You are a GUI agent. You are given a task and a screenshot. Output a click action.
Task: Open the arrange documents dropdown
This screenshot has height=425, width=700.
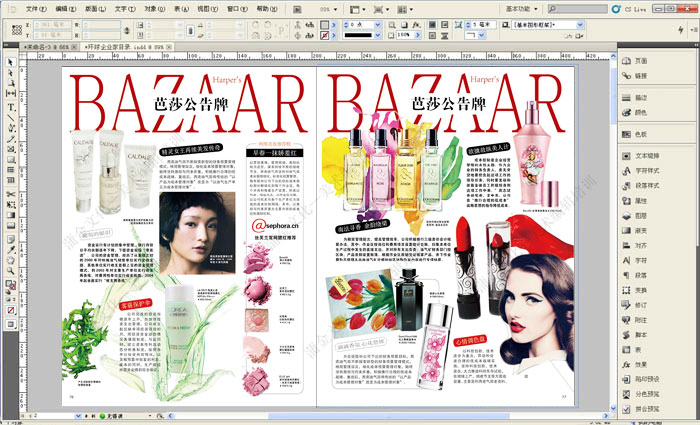pos(405,9)
